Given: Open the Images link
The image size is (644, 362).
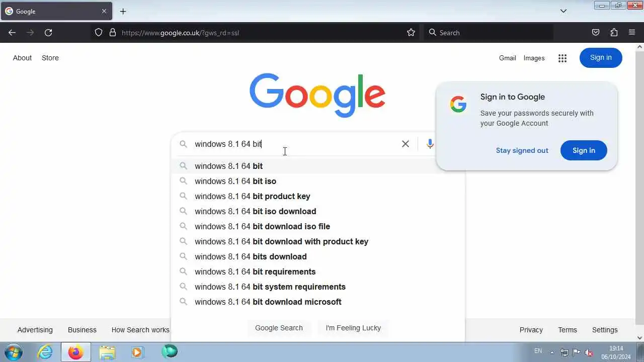Looking at the screenshot, I should click(534, 58).
